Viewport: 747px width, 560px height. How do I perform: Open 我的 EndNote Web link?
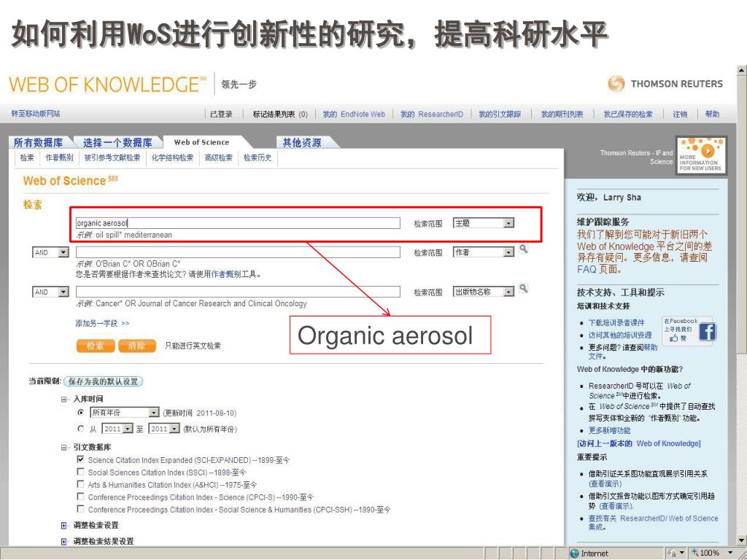coord(354,114)
